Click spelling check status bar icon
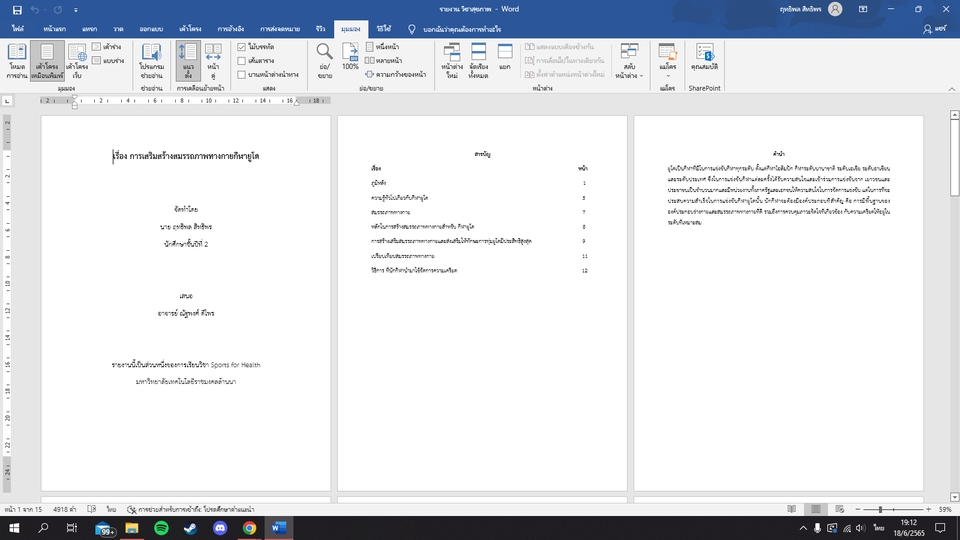Viewport: 960px width, 540px height. click(x=92, y=509)
